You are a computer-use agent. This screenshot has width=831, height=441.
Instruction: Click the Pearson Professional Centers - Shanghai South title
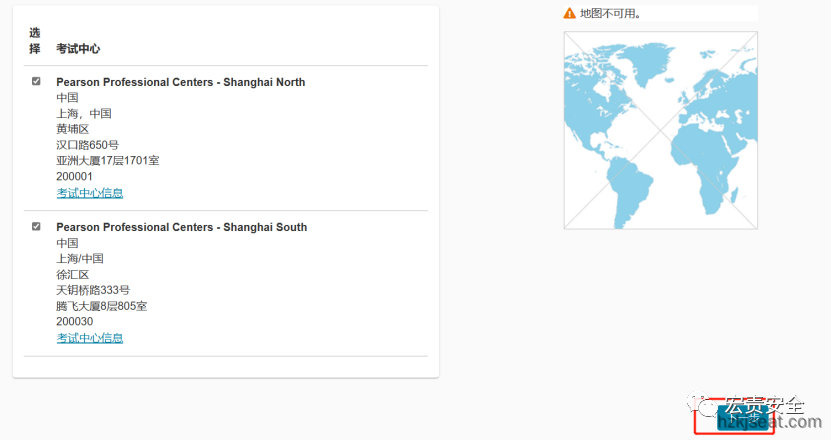click(x=181, y=227)
